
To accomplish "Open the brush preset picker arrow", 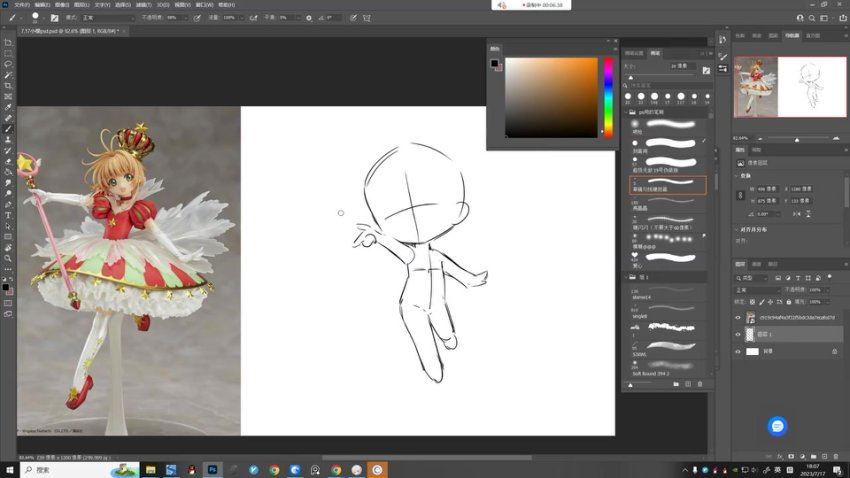I will [43, 18].
